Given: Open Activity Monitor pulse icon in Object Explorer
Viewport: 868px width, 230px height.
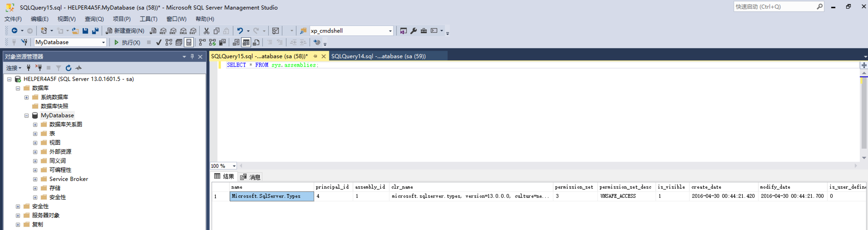Looking at the screenshot, I should pos(79,68).
